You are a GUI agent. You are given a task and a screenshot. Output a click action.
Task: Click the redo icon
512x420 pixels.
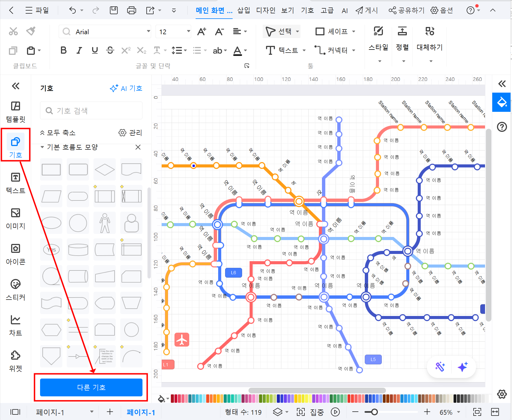(x=96, y=11)
